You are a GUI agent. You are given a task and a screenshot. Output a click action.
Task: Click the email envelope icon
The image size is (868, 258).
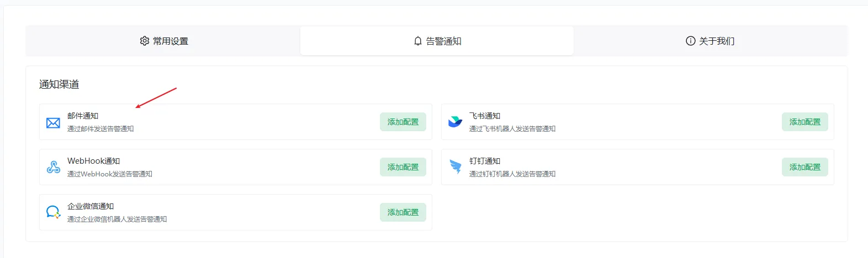pyautogui.click(x=53, y=122)
